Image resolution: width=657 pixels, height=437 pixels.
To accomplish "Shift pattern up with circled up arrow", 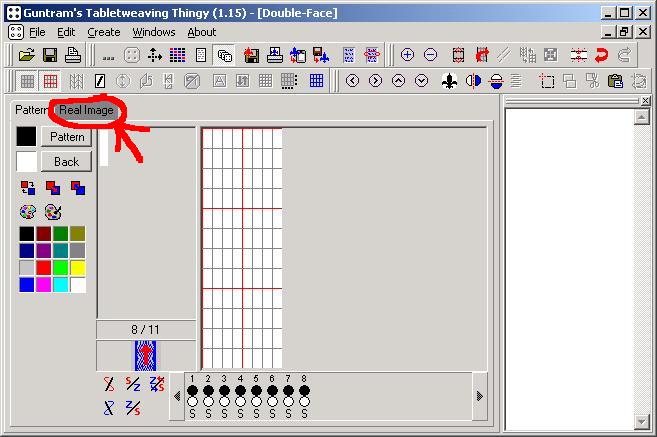I will (x=398, y=80).
